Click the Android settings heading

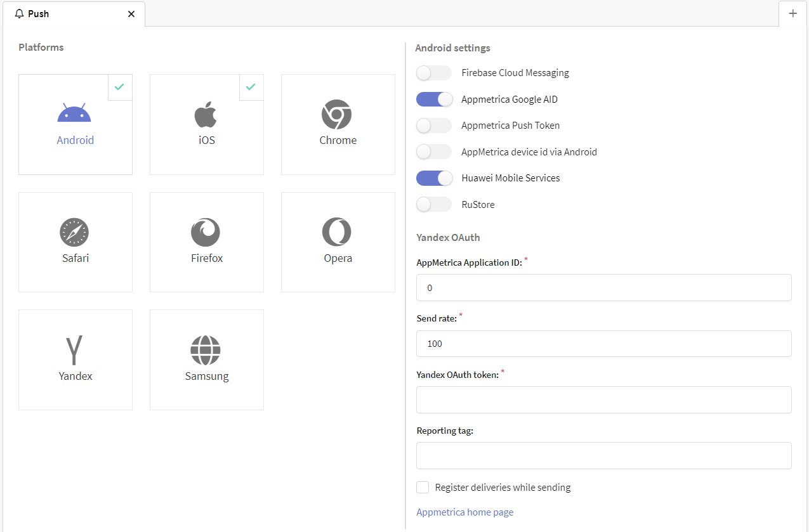[x=452, y=48]
